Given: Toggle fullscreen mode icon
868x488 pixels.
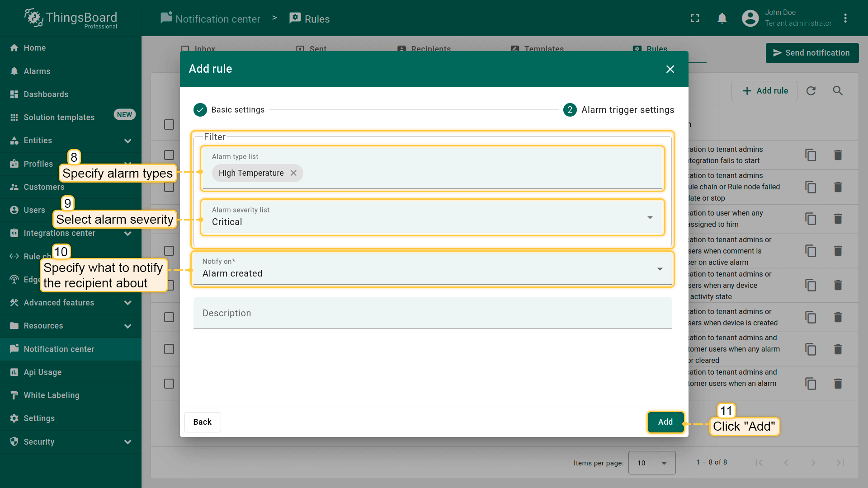Looking at the screenshot, I should 695,19.
